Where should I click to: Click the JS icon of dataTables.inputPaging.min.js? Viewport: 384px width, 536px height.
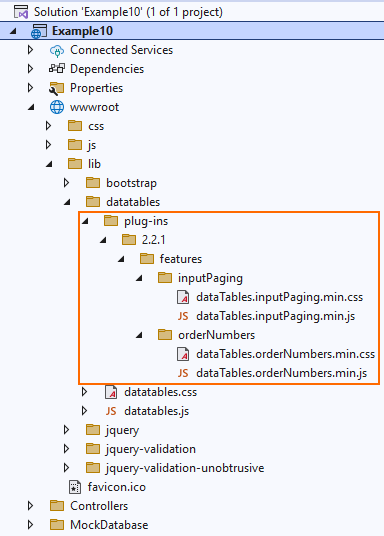tap(183, 316)
